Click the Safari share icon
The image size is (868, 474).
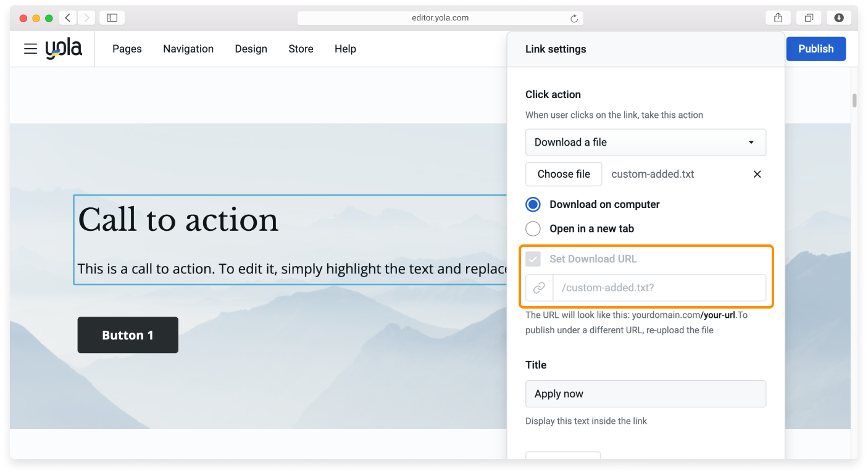(x=778, y=18)
